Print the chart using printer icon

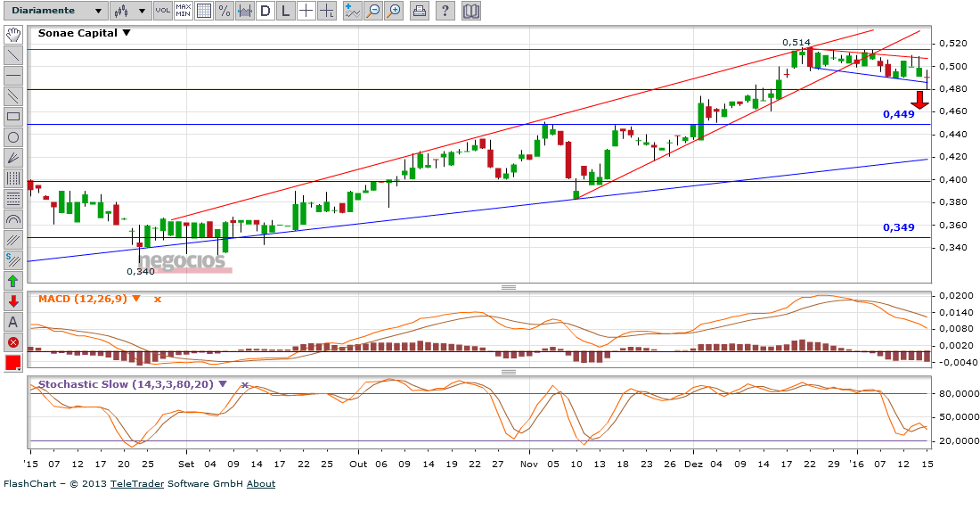[420, 11]
